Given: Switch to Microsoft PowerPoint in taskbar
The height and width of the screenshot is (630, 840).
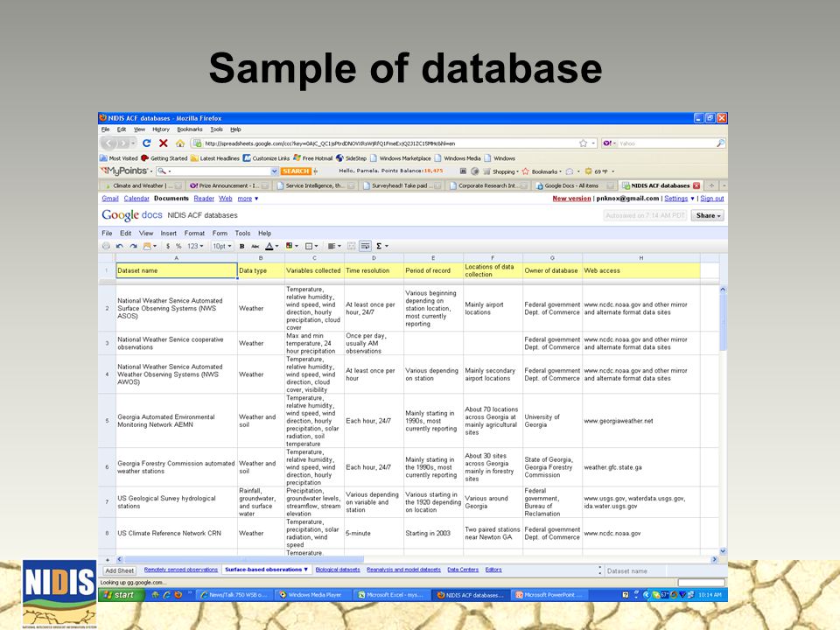Looking at the screenshot, I should click(x=549, y=595).
